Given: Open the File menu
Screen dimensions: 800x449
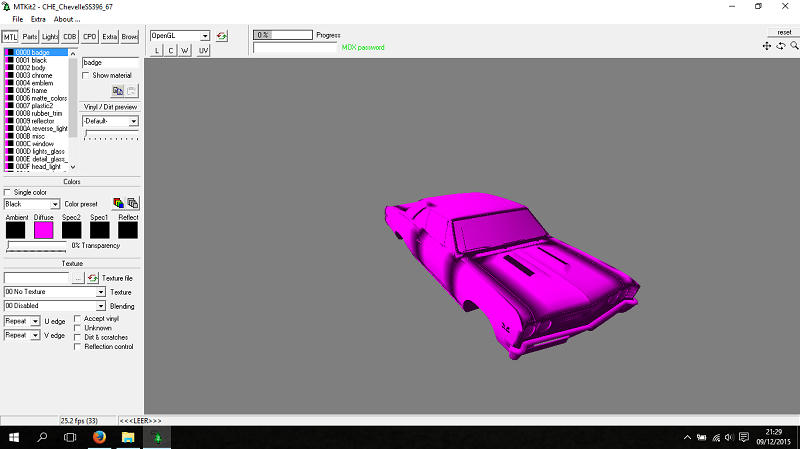Looking at the screenshot, I should pyautogui.click(x=18, y=19).
